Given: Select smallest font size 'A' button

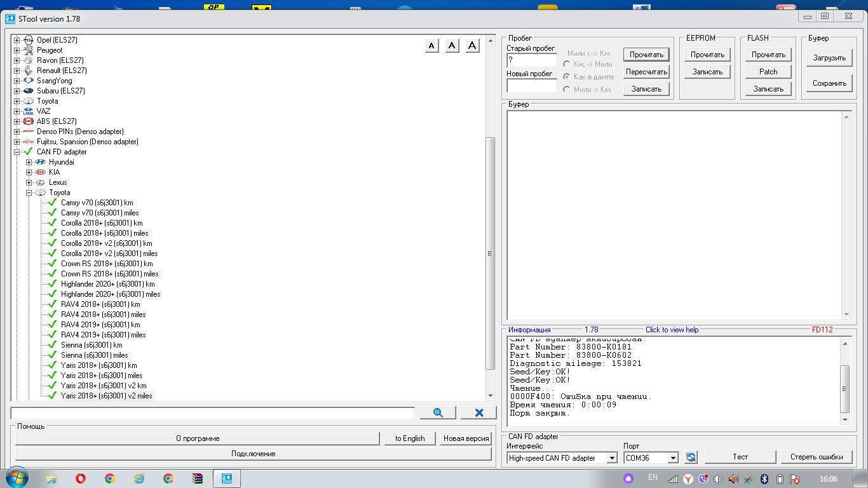Looking at the screenshot, I should point(431,45).
